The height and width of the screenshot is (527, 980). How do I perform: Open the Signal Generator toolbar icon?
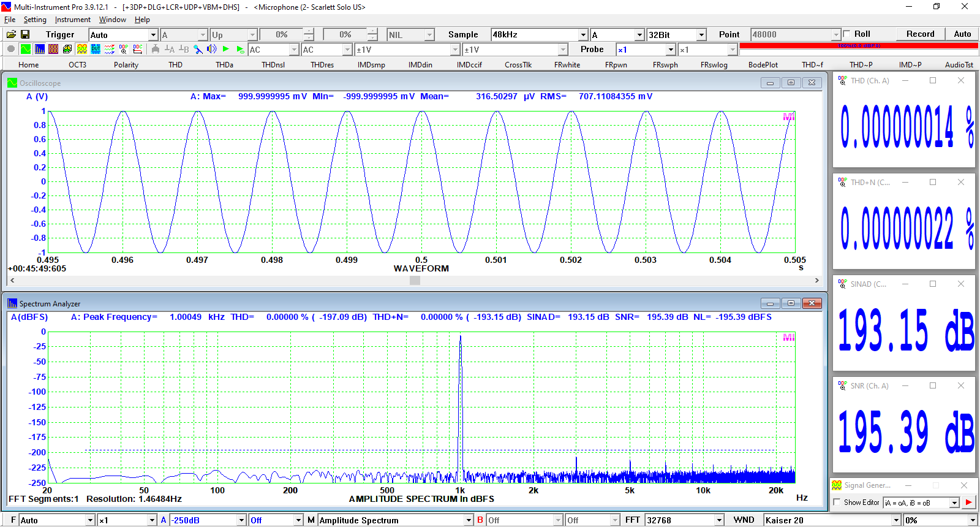81,49
